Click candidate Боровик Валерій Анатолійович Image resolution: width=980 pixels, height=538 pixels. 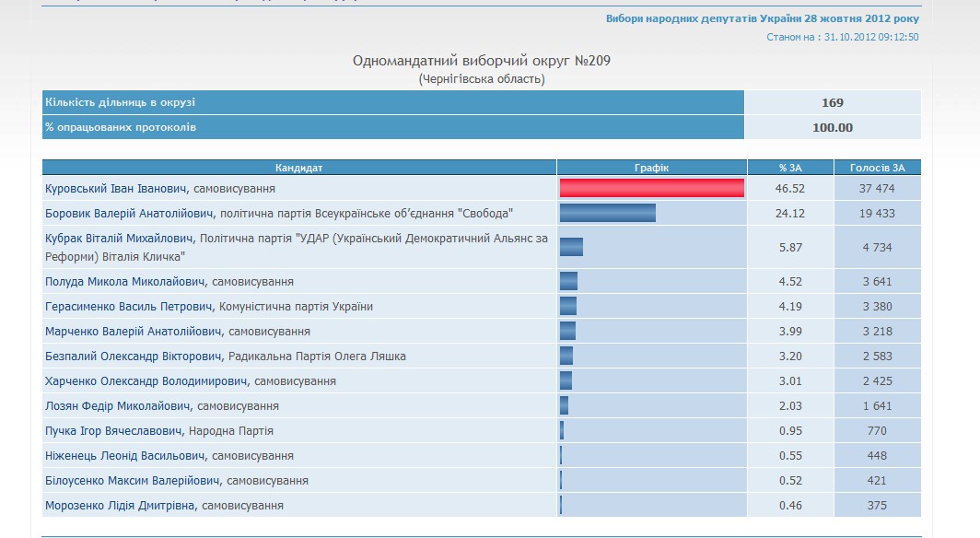pyautogui.click(x=130, y=214)
